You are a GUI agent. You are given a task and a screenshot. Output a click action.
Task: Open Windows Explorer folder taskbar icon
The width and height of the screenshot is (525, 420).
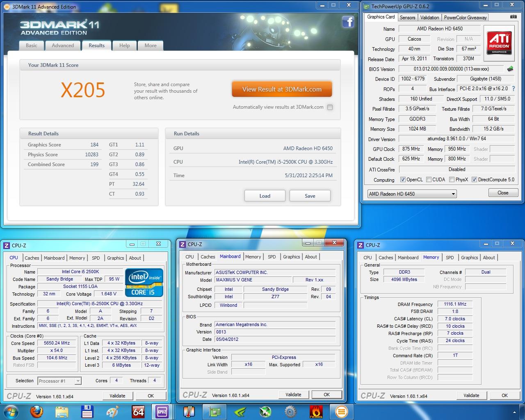coord(62,411)
